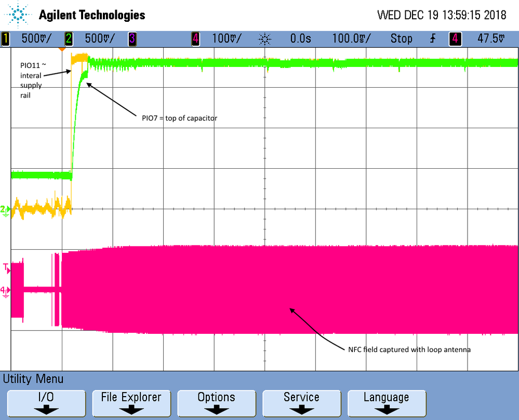This screenshot has height=420, width=519.
Task: Expand the I/O down arrow
Action: pyautogui.click(x=46, y=411)
